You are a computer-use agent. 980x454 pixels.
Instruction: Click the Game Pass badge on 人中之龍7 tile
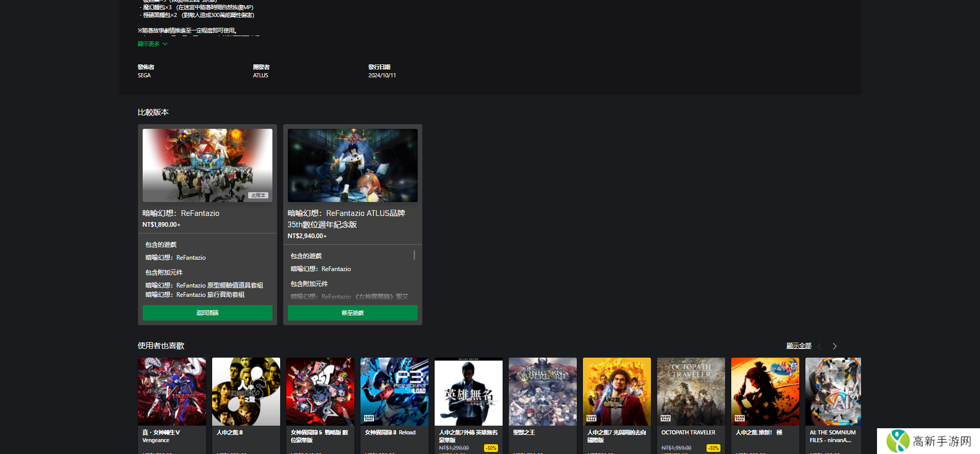pyautogui.click(x=591, y=418)
